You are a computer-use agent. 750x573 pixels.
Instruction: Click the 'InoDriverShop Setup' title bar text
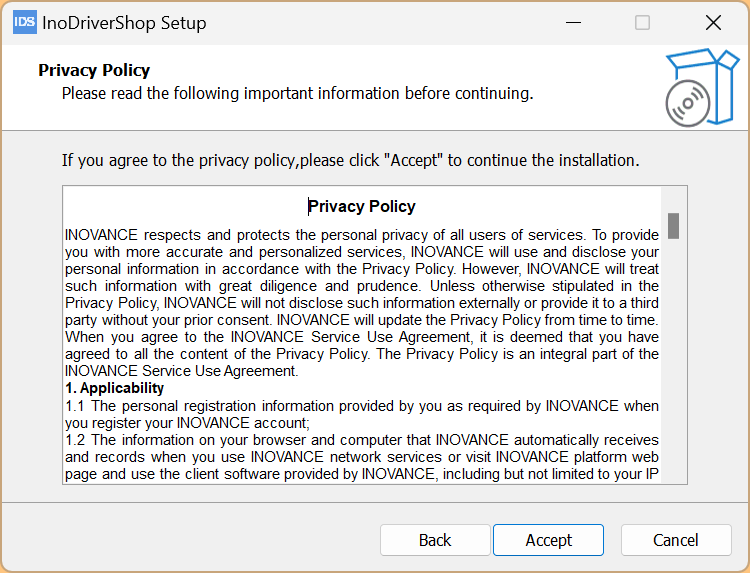124,22
